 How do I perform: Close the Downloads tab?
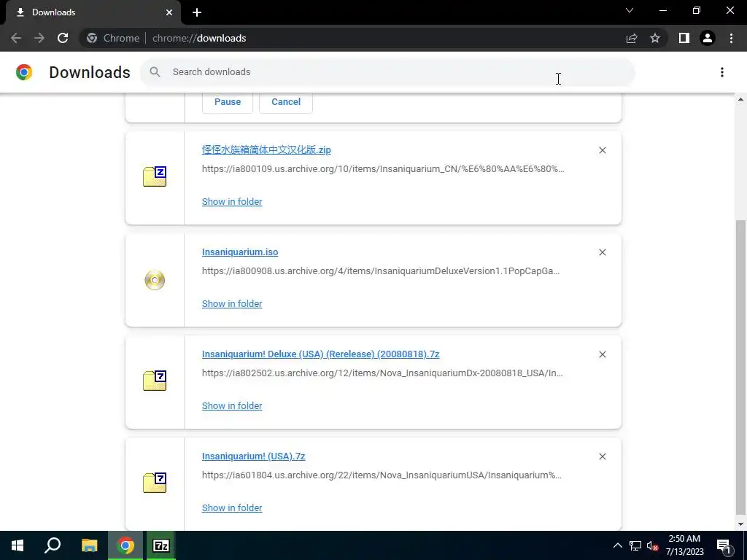click(169, 12)
